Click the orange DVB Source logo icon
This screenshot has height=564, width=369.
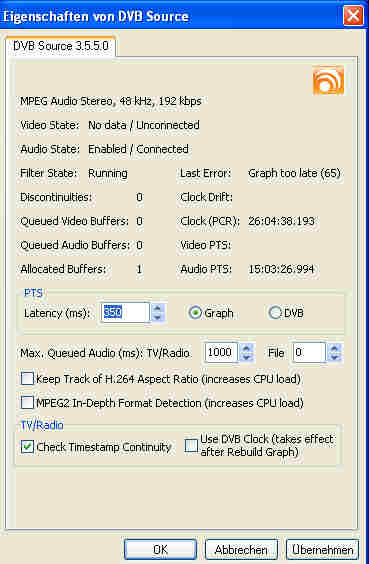pos(328,80)
